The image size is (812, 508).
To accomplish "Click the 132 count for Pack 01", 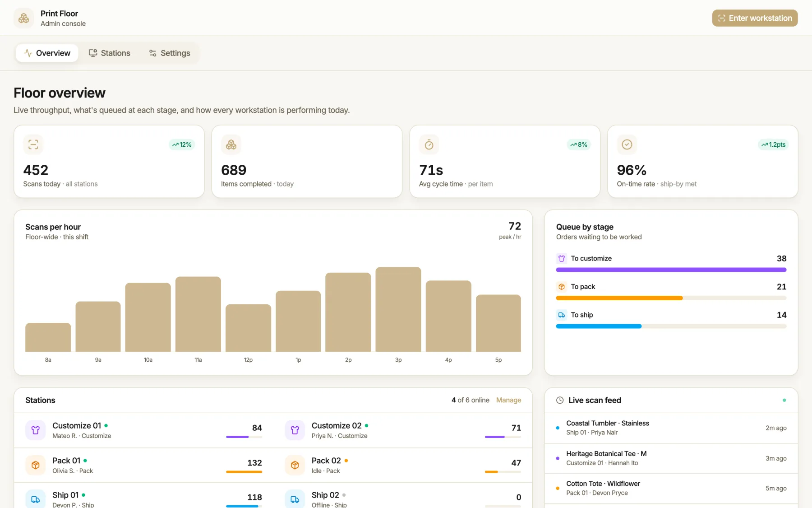I will [254, 463].
